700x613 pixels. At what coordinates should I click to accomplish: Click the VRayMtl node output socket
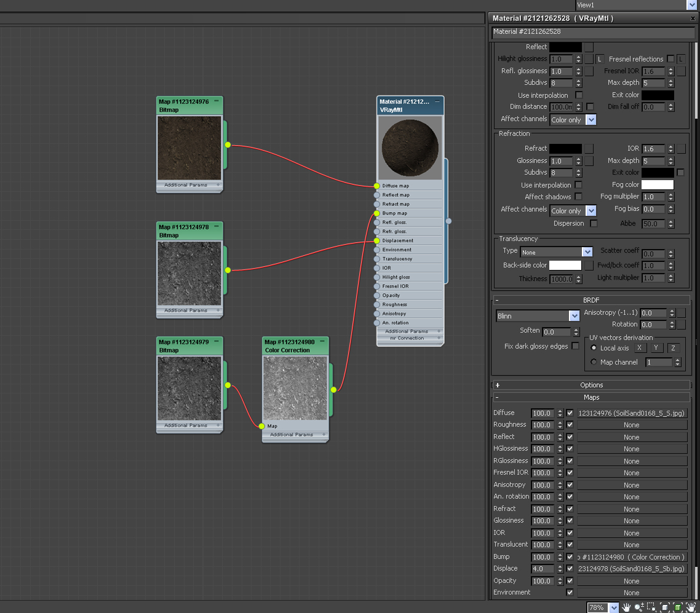tap(448, 221)
